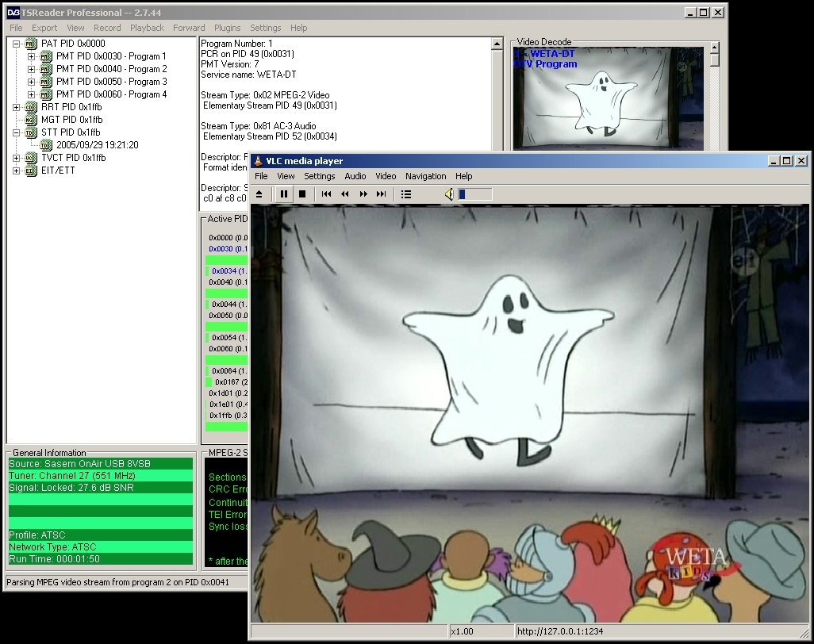Fast forward playback in VLC
This screenshot has width=814, height=644.
tap(363, 194)
